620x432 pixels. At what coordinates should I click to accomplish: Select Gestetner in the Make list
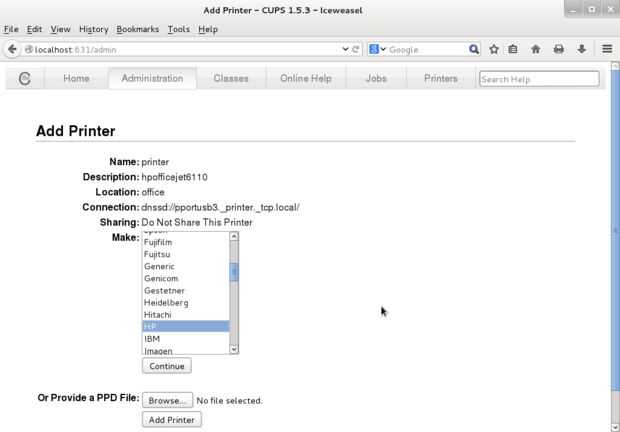185,291
